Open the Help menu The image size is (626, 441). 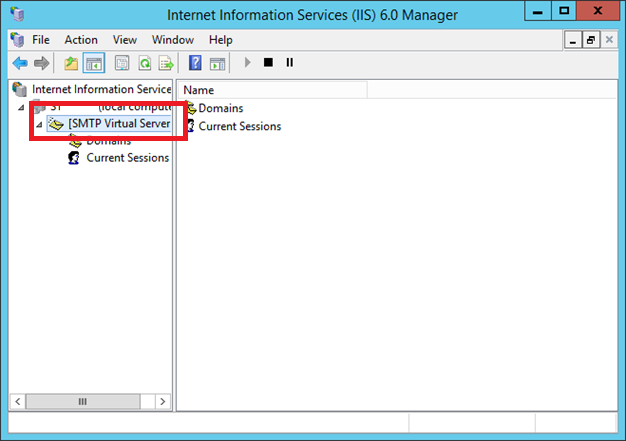[x=220, y=40]
